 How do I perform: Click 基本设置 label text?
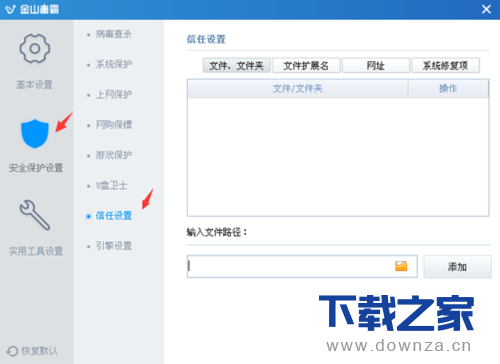[35, 85]
